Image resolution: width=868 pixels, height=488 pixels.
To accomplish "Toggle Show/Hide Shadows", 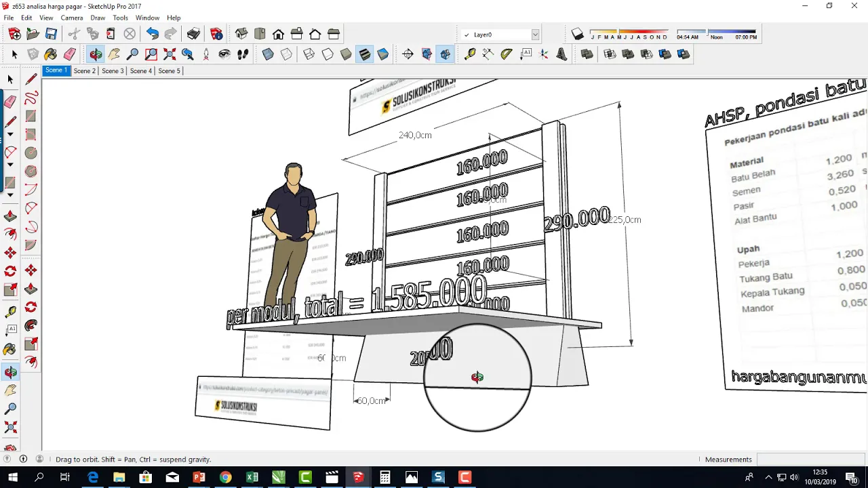I will point(577,34).
